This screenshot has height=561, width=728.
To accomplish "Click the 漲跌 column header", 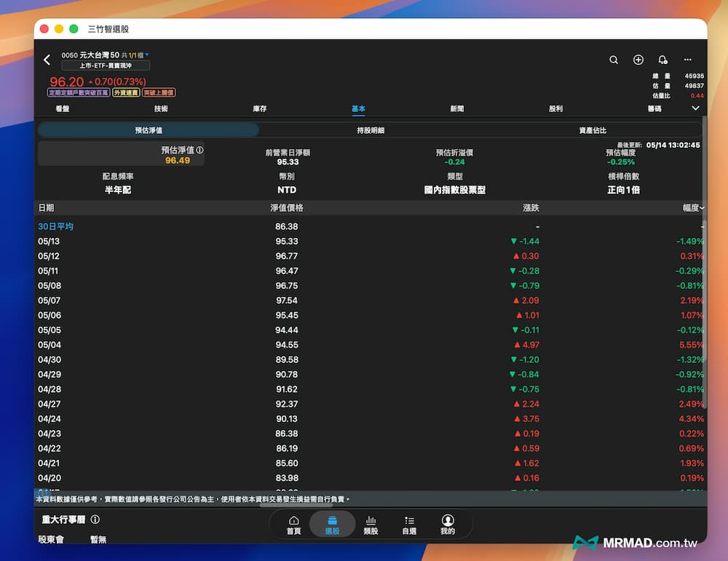I will tap(531, 208).
